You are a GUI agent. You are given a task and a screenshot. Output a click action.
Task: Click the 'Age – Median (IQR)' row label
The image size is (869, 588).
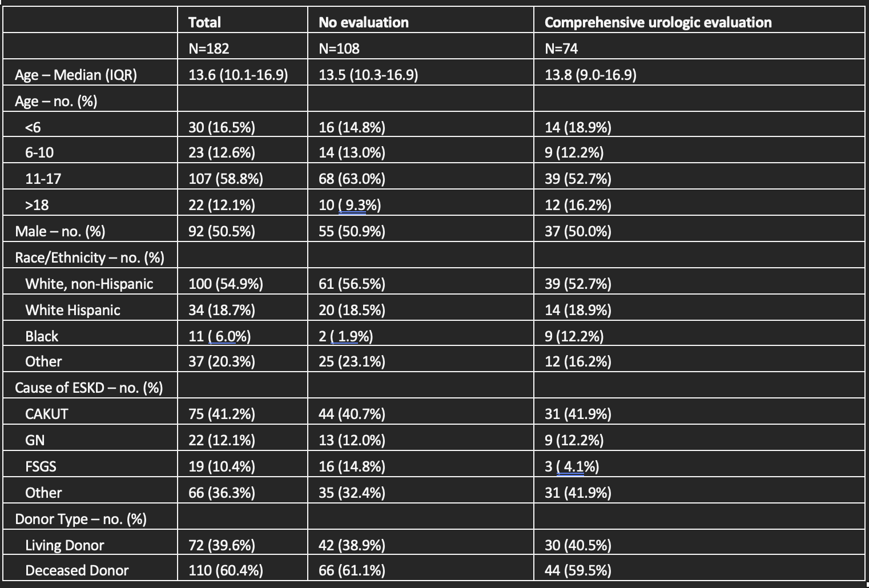point(76,75)
